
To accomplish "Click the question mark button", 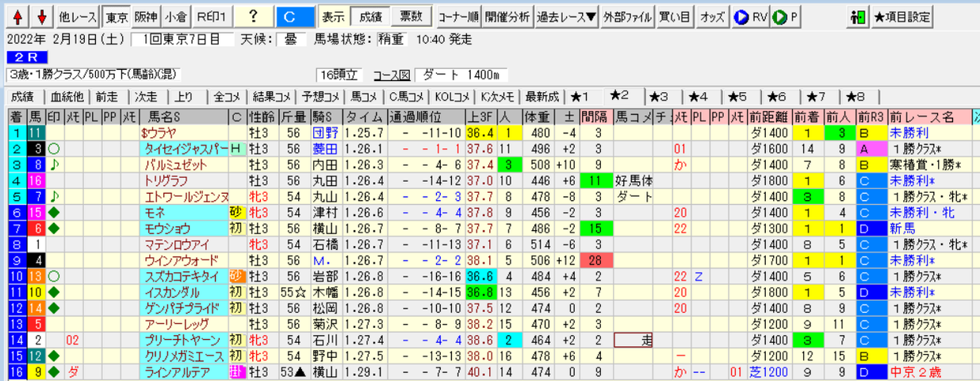I will (x=252, y=16).
